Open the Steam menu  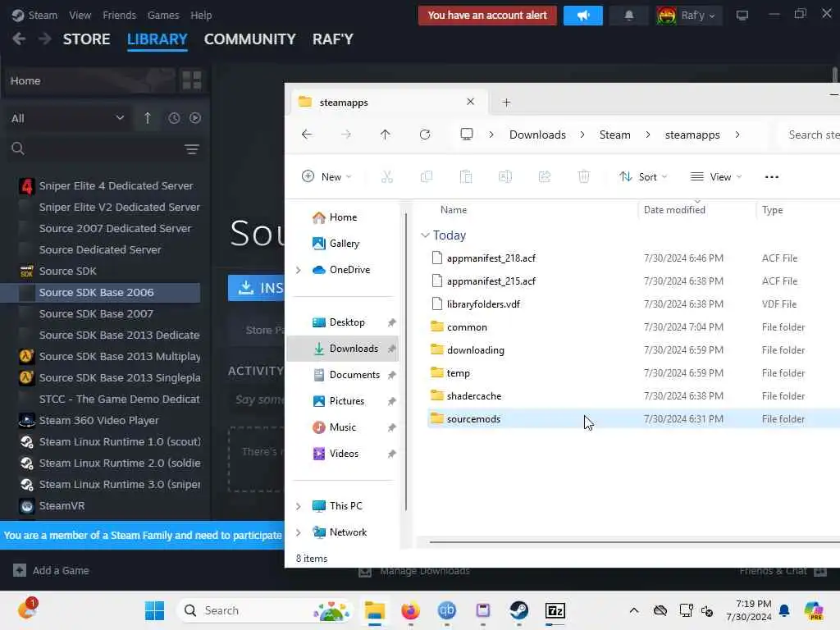click(43, 15)
